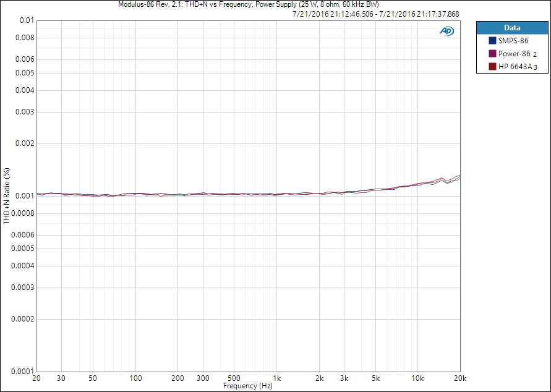The height and width of the screenshot is (392, 551).
Task: Click the 0.006 y-axis tick label
Action: pyautogui.click(x=25, y=59)
